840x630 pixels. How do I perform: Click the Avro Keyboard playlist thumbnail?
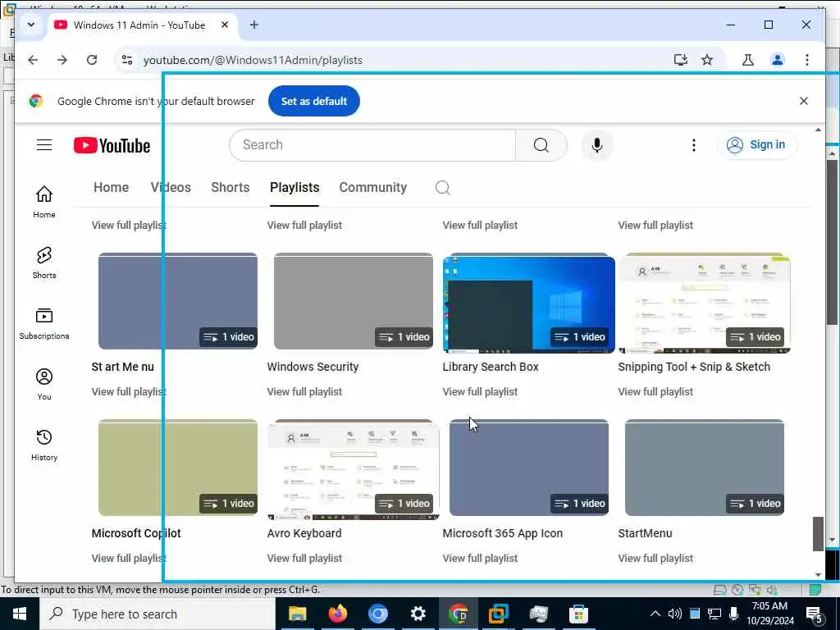[353, 470]
